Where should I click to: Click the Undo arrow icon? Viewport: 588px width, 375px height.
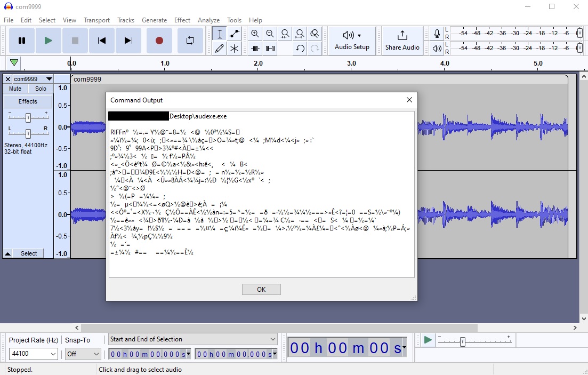pyautogui.click(x=300, y=48)
